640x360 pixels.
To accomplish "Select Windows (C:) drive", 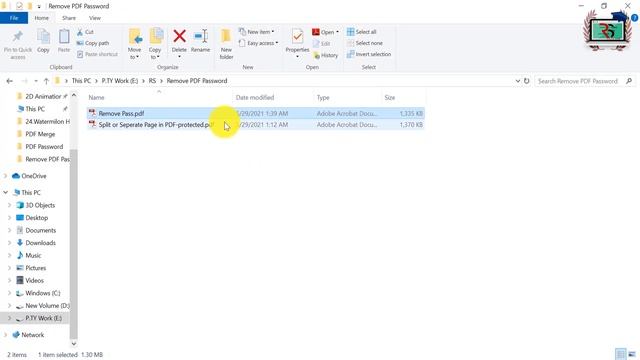I will click(x=42, y=293).
